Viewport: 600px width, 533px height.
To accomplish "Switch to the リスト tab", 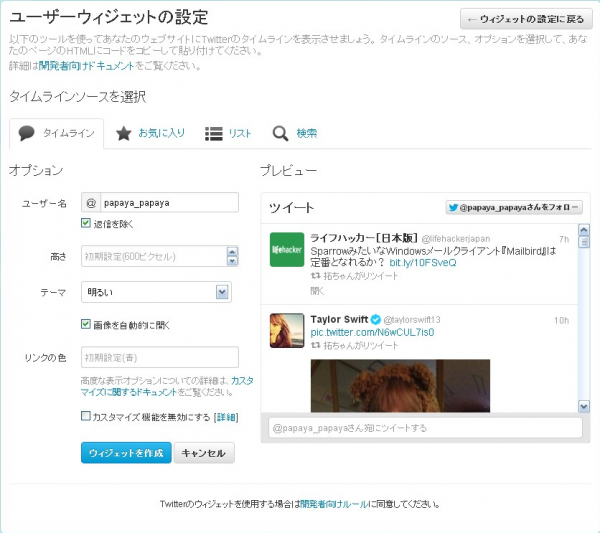I will coord(228,134).
